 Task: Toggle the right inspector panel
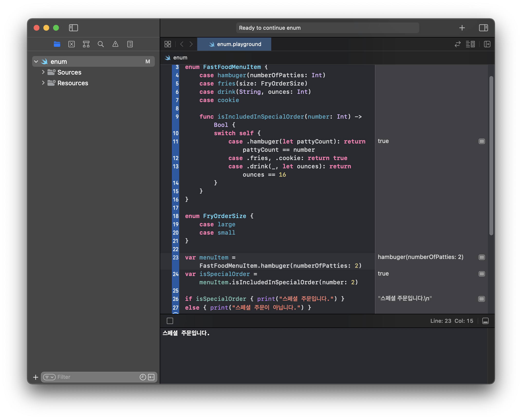[x=483, y=28]
